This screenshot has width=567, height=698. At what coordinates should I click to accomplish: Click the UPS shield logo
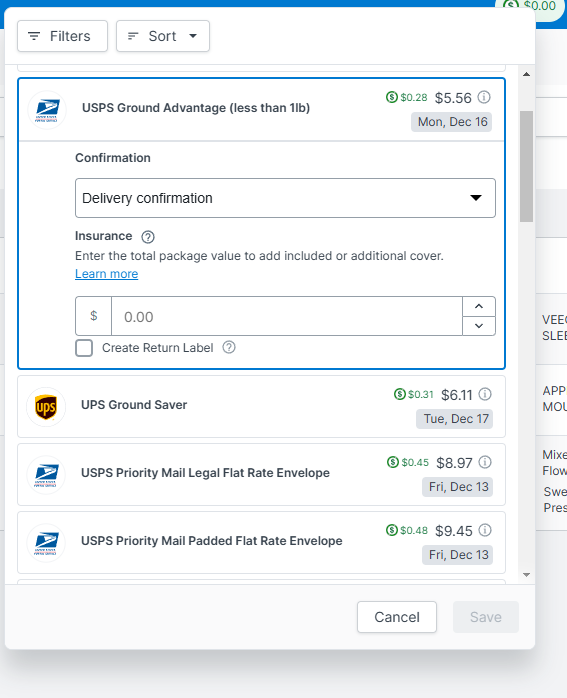[46, 407]
